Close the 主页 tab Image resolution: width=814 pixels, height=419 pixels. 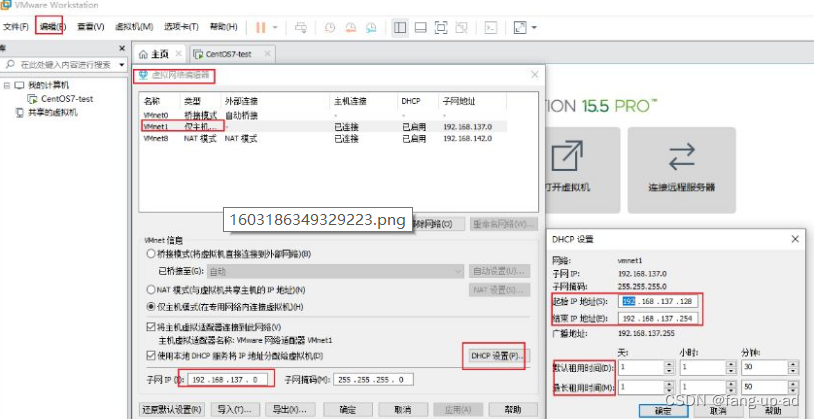click(x=178, y=53)
